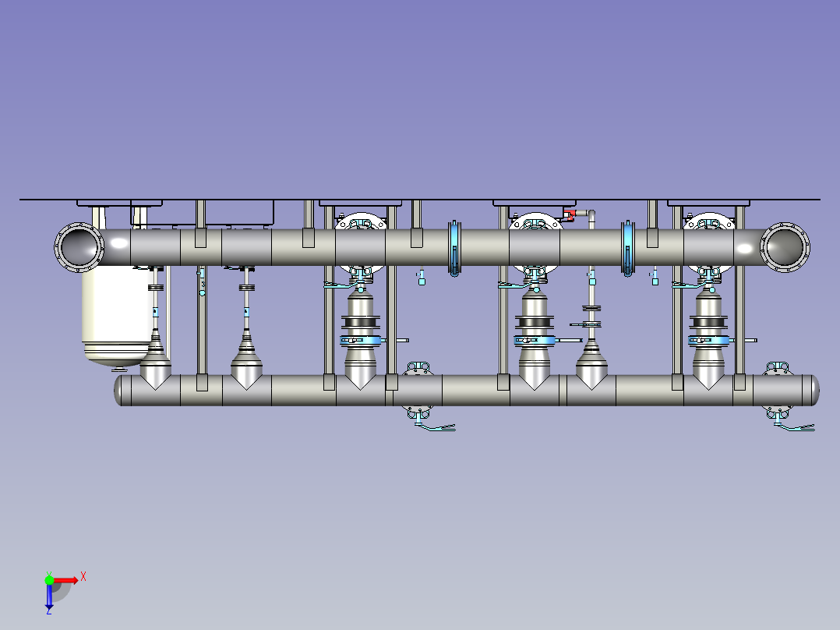
Task: Click the red X axis arrow on the gizmo
Action: pos(66,580)
